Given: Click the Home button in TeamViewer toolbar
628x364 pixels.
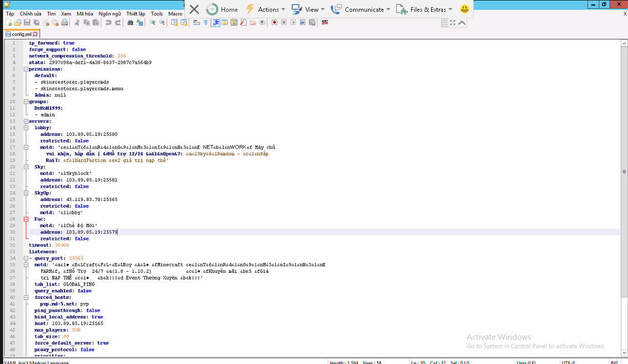Looking at the screenshot, I should (x=222, y=9).
